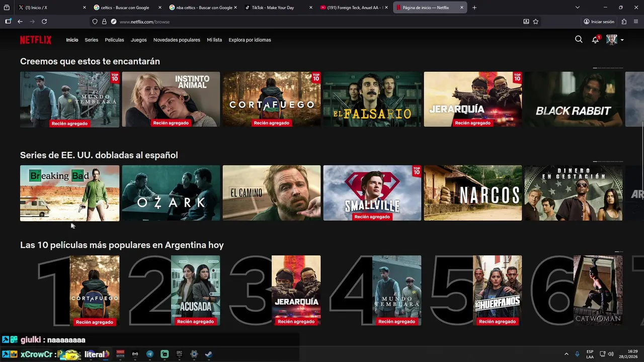Open Breaking Bad thumbnail
The image size is (644, 362).
tap(69, 193)
